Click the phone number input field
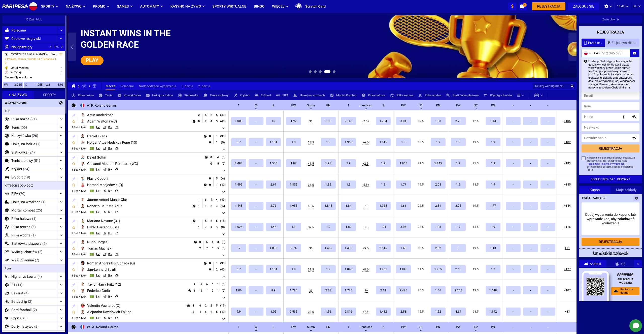 point(615,53)
